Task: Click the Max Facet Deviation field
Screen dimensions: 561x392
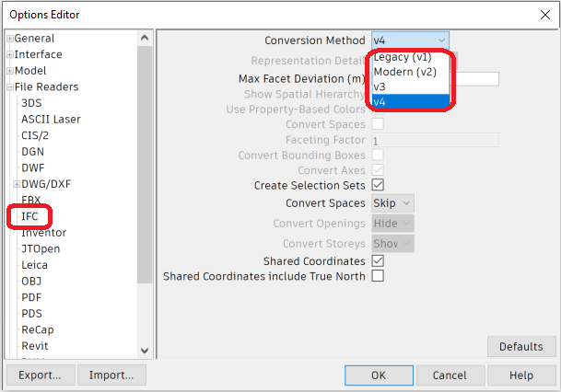Action: click(x=475, y=79)
